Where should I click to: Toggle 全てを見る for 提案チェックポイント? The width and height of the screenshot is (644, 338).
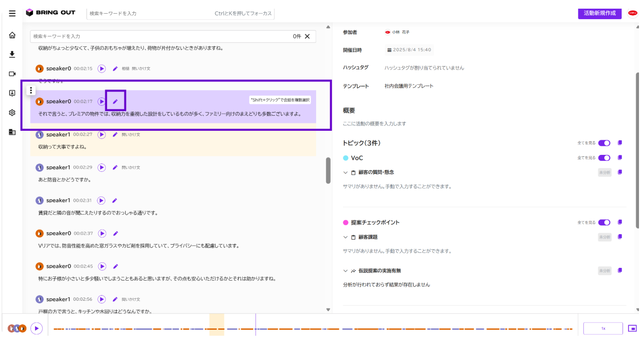[x=604, y=222]
